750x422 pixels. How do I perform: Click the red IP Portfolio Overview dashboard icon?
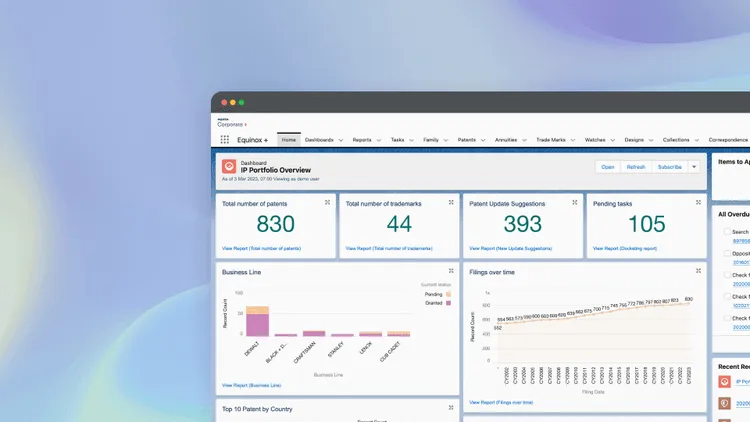[x=229, y=167]
